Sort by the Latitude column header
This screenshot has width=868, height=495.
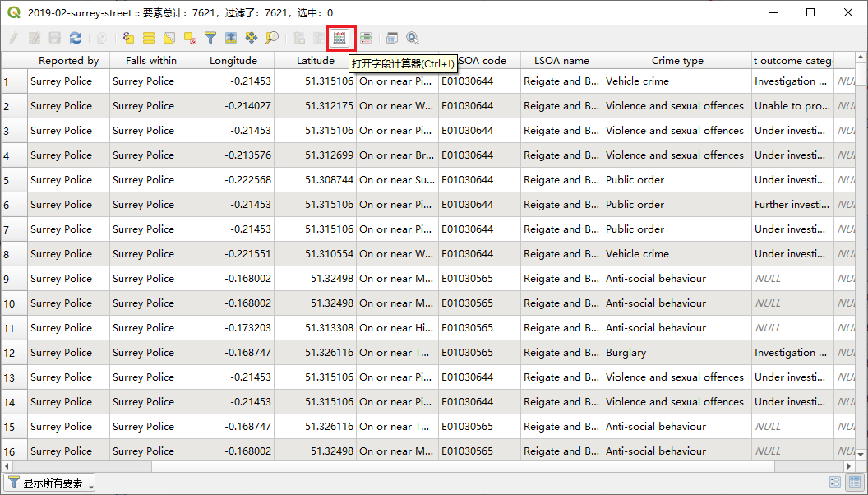coord(316,60)
